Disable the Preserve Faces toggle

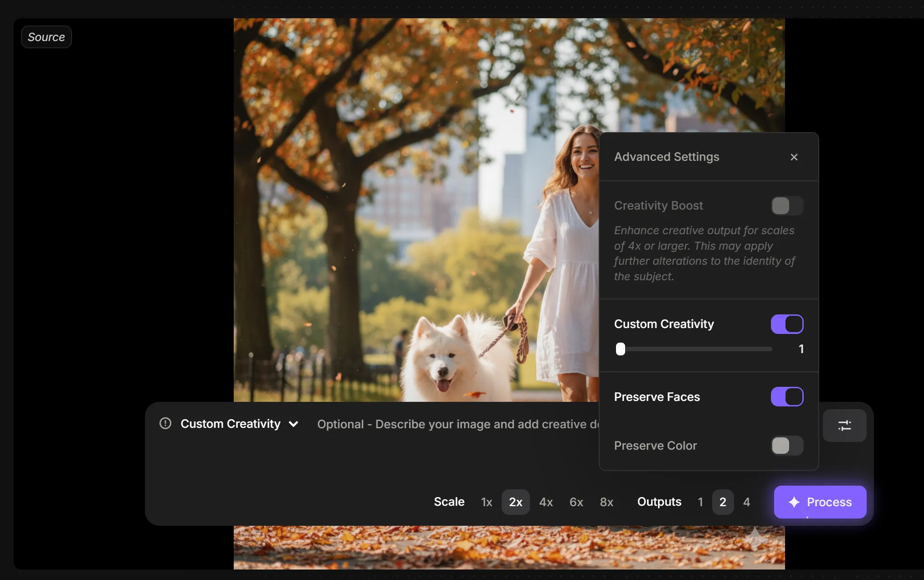tap(787, 397)
